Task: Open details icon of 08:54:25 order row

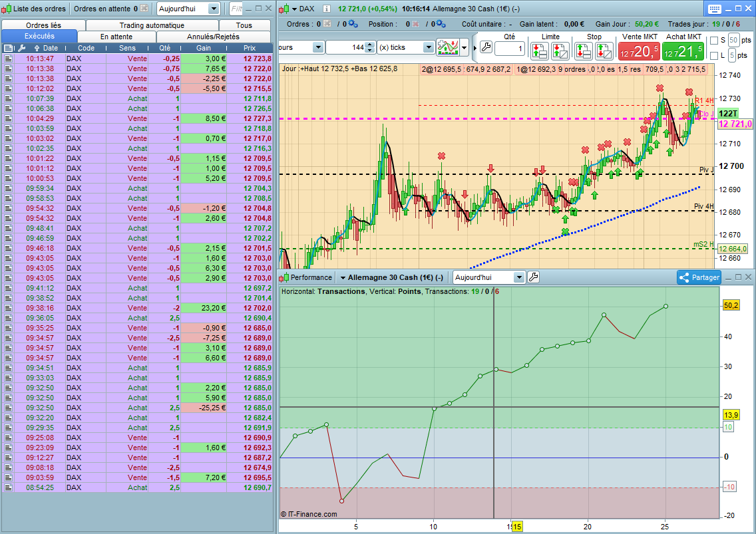Action: coord(8,487)
